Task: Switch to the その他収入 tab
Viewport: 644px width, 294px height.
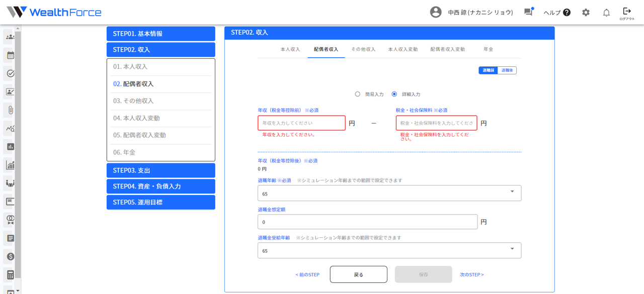Action: tap(363, 49)
